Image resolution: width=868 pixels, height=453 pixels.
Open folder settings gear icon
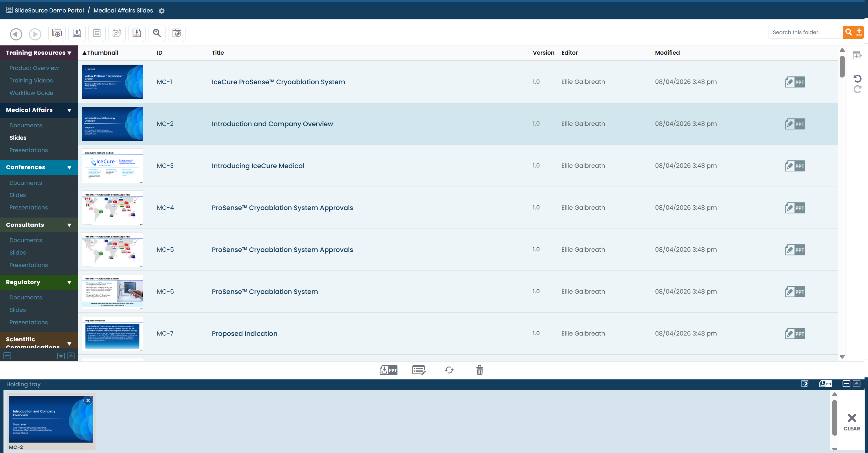[x=162, y=11]
